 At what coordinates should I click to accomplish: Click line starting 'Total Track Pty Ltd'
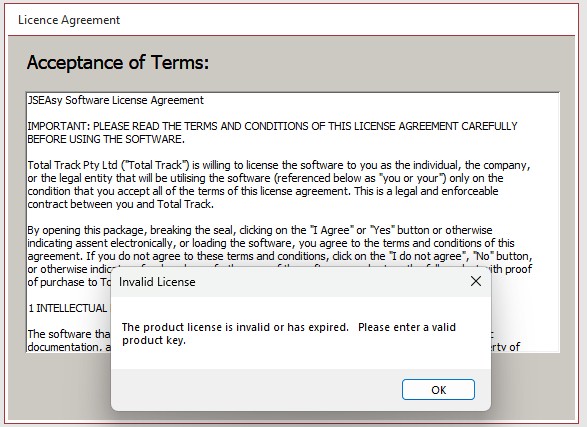tap(279, 165)
